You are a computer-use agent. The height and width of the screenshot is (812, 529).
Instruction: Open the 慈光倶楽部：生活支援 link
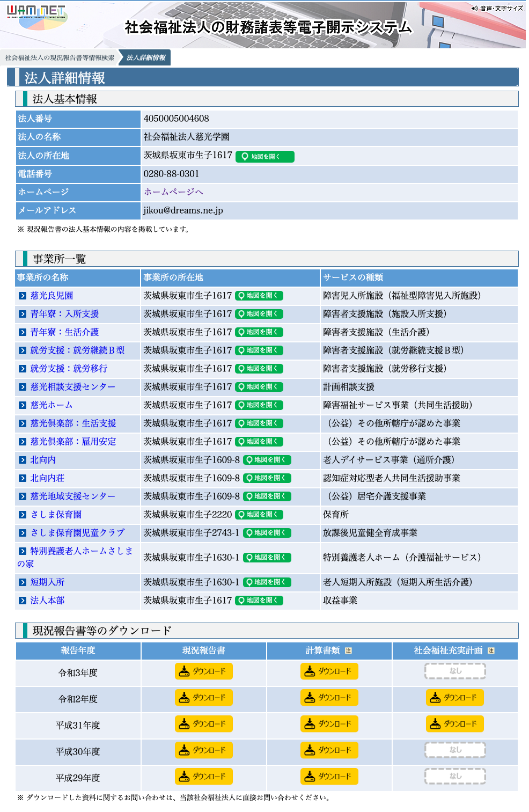[73, 423]
